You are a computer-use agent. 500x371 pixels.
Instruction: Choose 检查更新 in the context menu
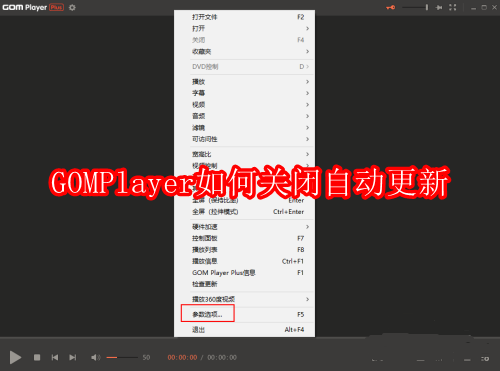tap(244, 284)
